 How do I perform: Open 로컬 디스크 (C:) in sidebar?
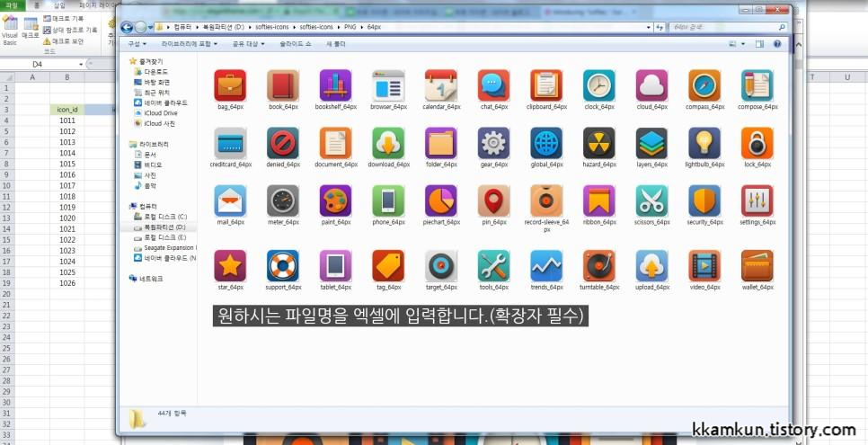click(161, 216)
